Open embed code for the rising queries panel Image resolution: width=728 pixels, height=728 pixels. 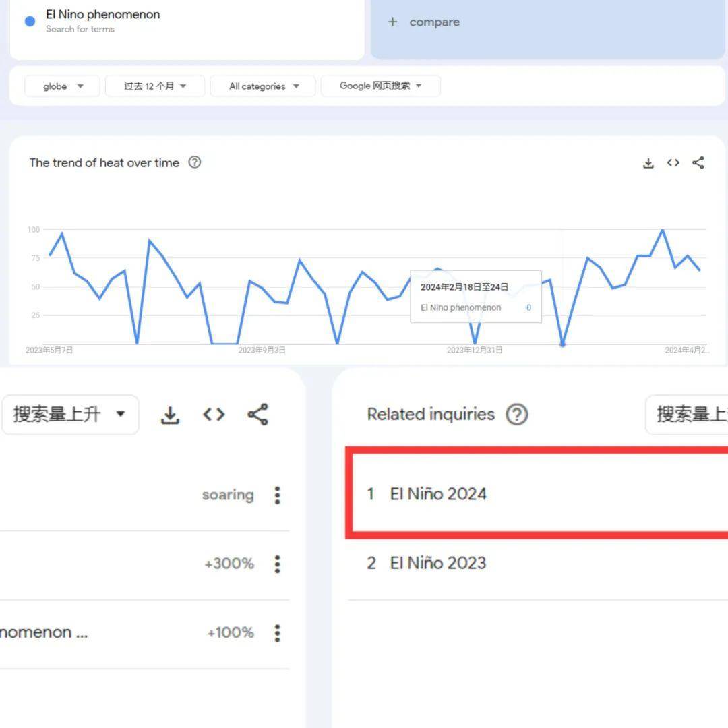tap(214, 415)
